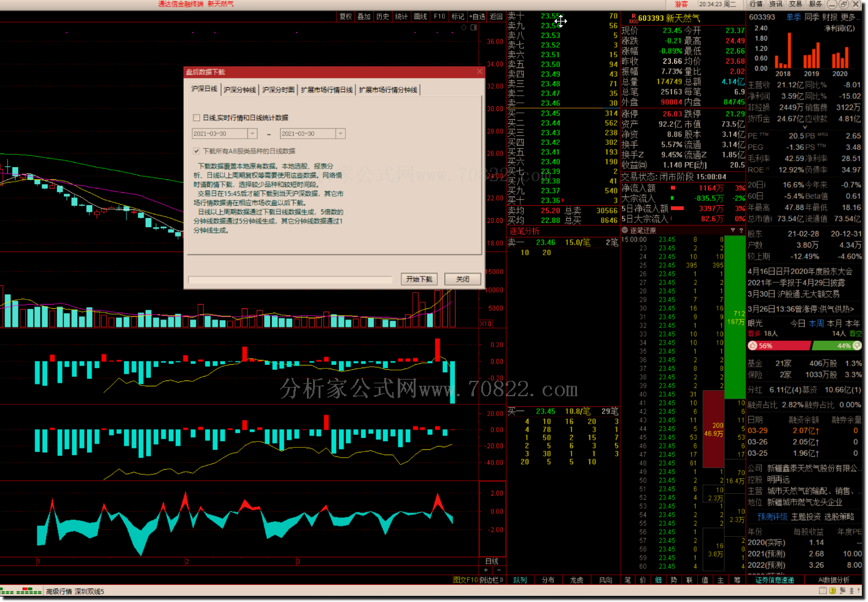Click 3月30日 沪股通,无大额交易 news

coord(794,294)
